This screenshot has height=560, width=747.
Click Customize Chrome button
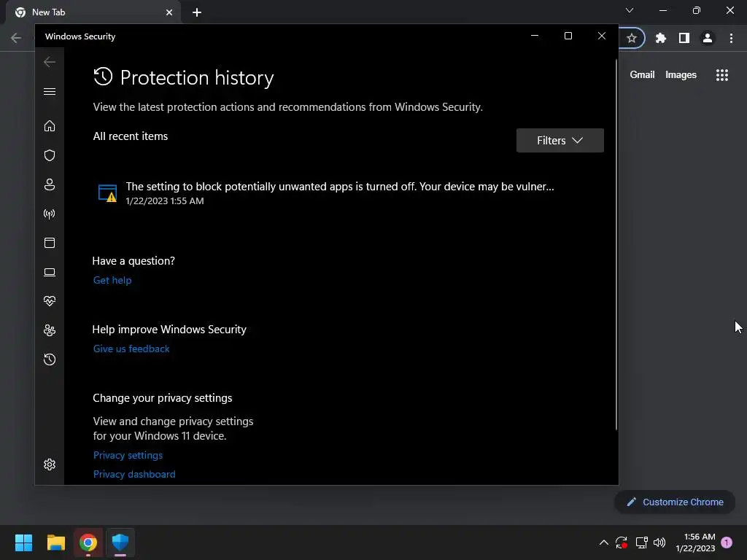[x=675, y=502]
